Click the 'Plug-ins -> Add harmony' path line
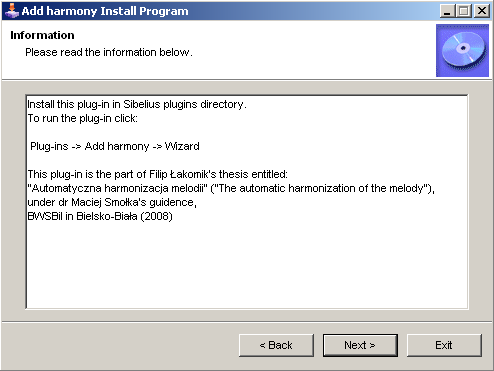 [x=115, y=146]
